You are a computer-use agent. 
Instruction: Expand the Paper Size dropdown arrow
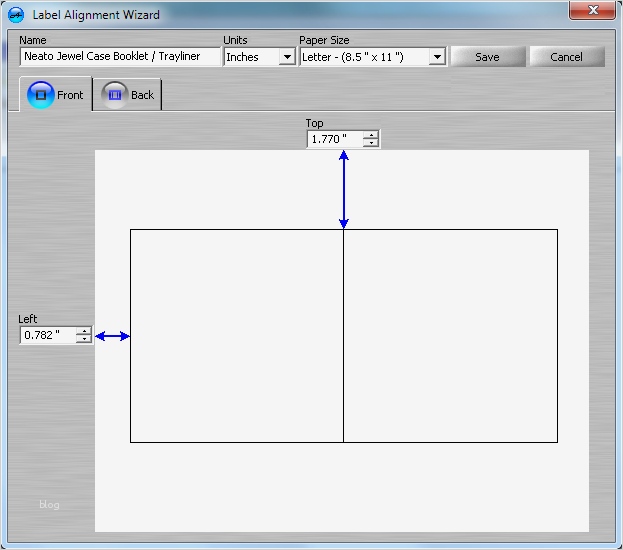pyautogui.click(x=437, y=57)
